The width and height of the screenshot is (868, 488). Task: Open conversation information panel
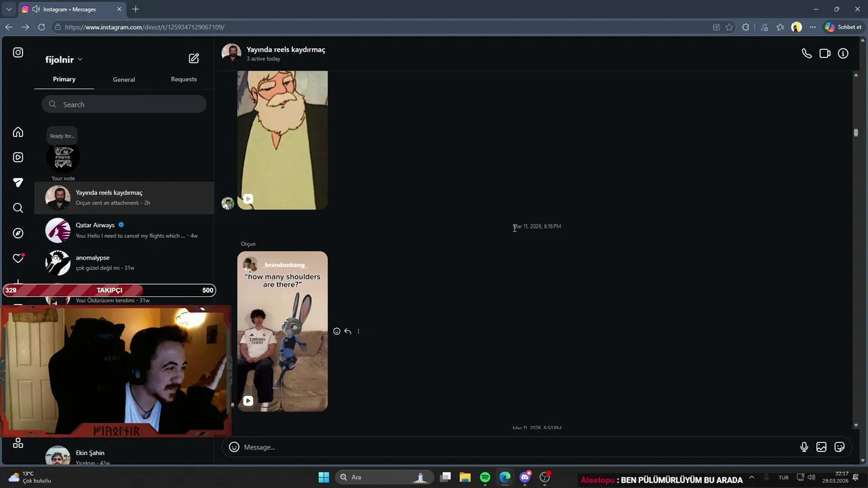tap(843, 54)
